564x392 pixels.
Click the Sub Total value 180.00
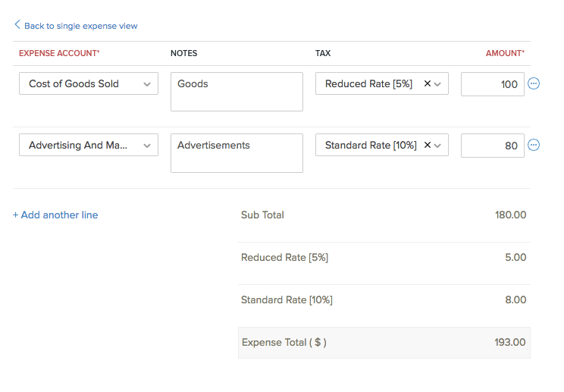point(510,215)
